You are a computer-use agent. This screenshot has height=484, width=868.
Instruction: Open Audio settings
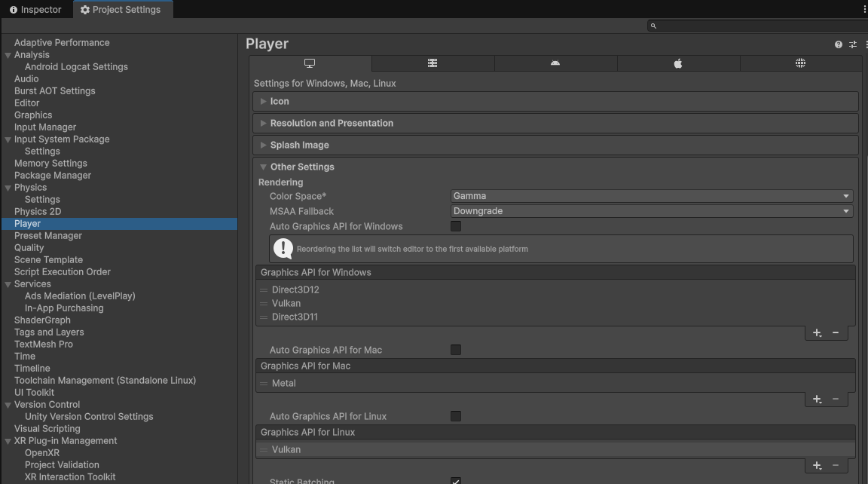pyautogui.click(x=26, y=79)
